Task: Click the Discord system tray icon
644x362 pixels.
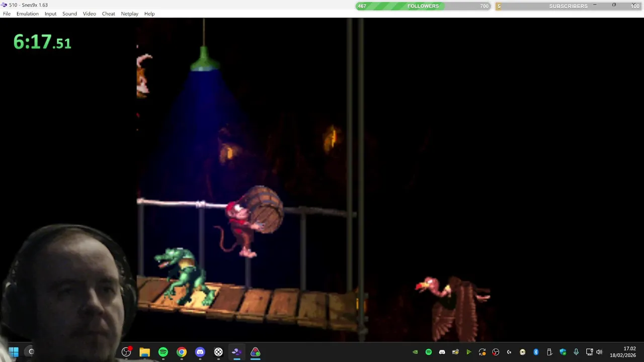Action: [x=442, y=352]
